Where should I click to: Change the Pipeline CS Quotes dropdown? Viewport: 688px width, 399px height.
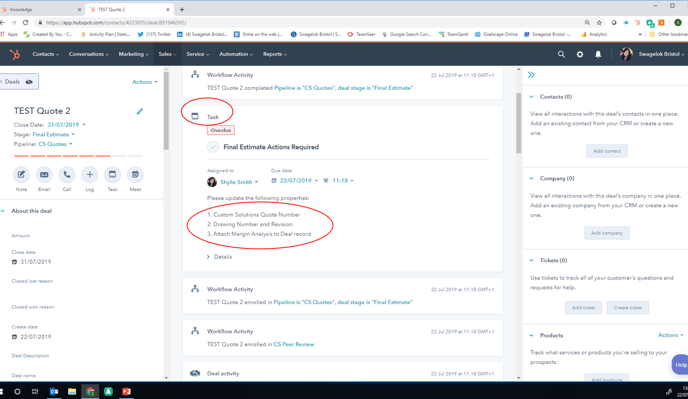click(55, 144)
